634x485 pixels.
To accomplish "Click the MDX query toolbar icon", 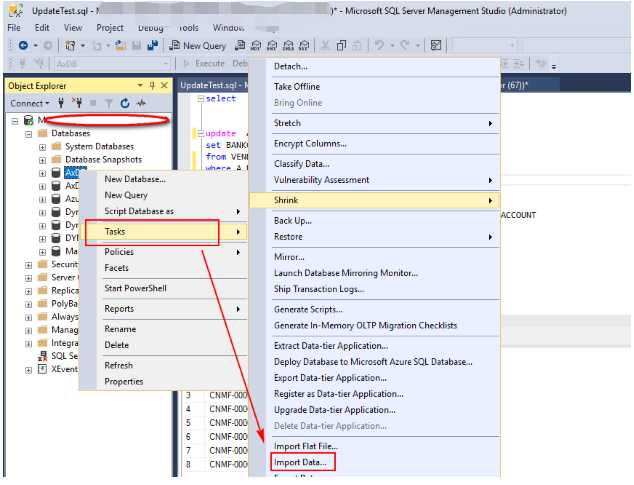I will tap(256, 46).
